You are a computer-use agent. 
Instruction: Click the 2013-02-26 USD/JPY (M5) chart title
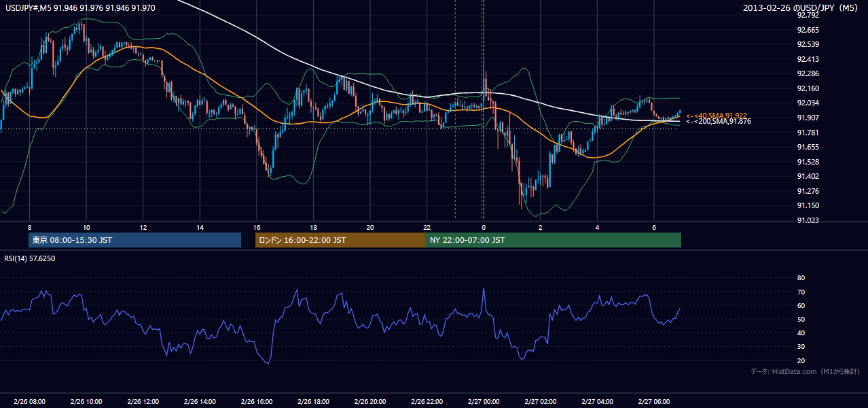[801, 7]
